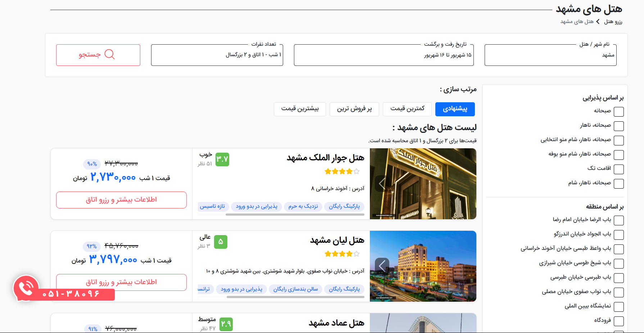Sort by کمترین قیمت tab
Screen dimensions: 644x333
407,109
